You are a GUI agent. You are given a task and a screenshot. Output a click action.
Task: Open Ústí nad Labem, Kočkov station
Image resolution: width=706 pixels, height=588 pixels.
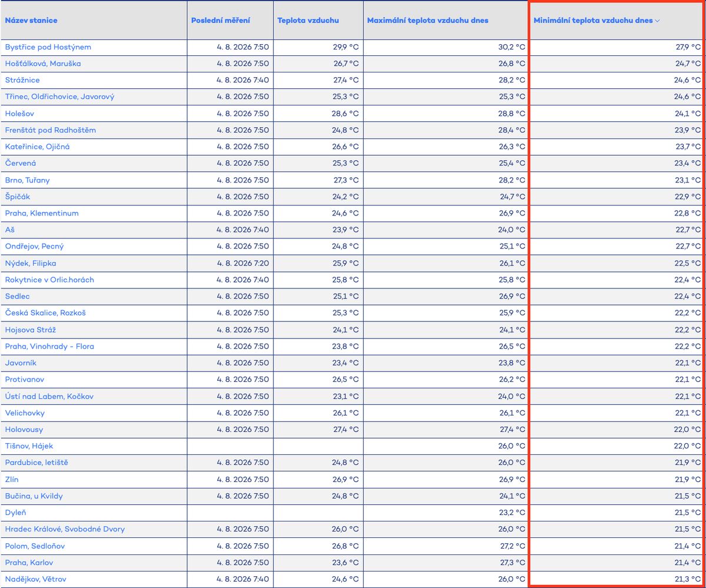49,396
